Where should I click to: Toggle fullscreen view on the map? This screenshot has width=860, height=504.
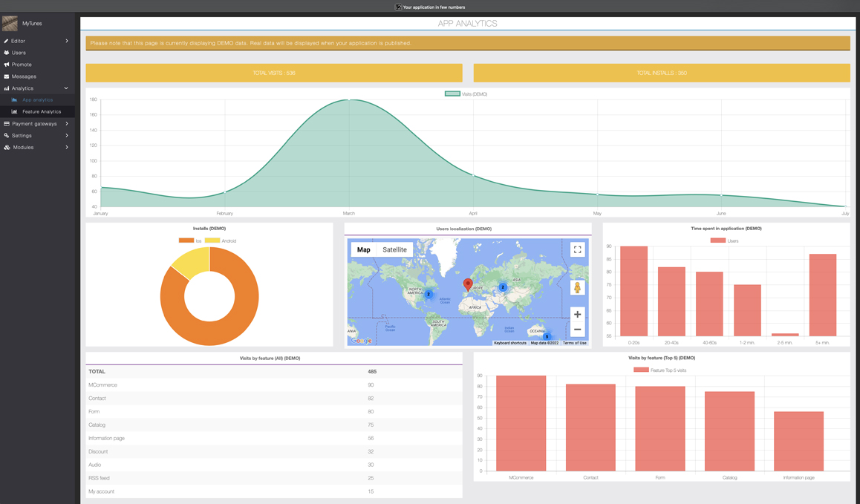(577, 250)
